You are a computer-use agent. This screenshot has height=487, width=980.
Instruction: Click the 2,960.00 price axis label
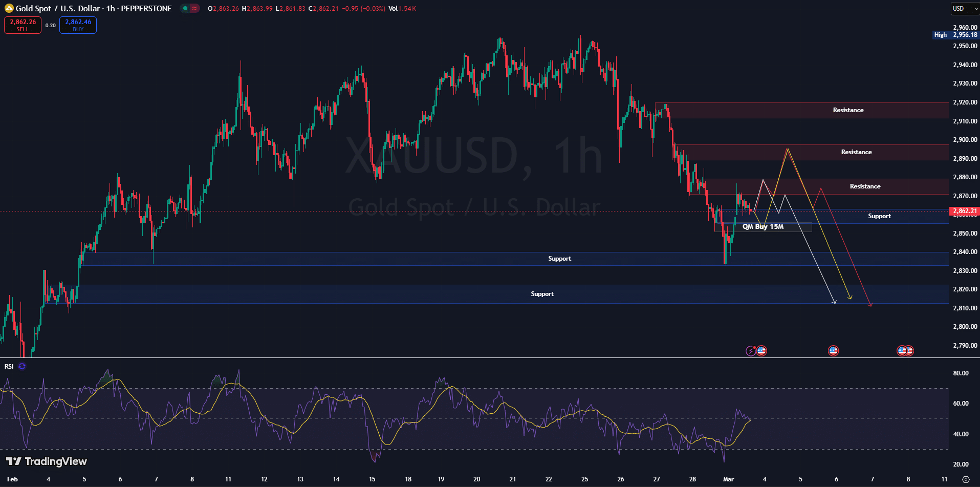pyautogui.click(x=965, y=28)
